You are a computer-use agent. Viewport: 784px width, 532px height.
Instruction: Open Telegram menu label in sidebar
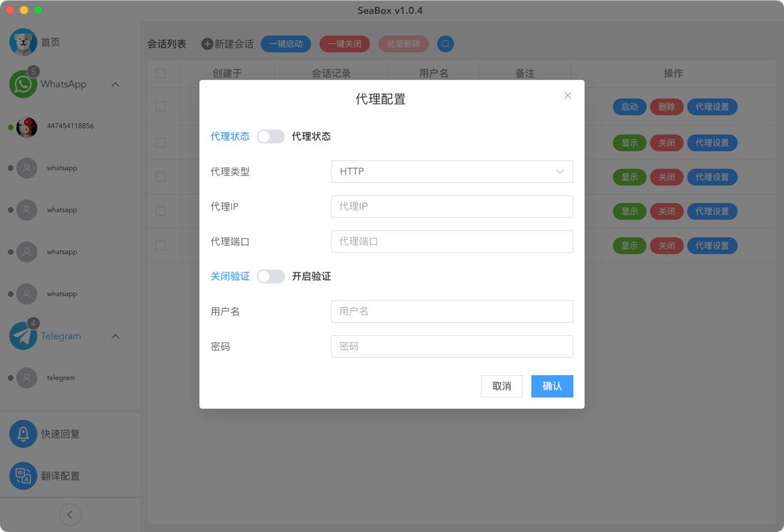[61, 336]
